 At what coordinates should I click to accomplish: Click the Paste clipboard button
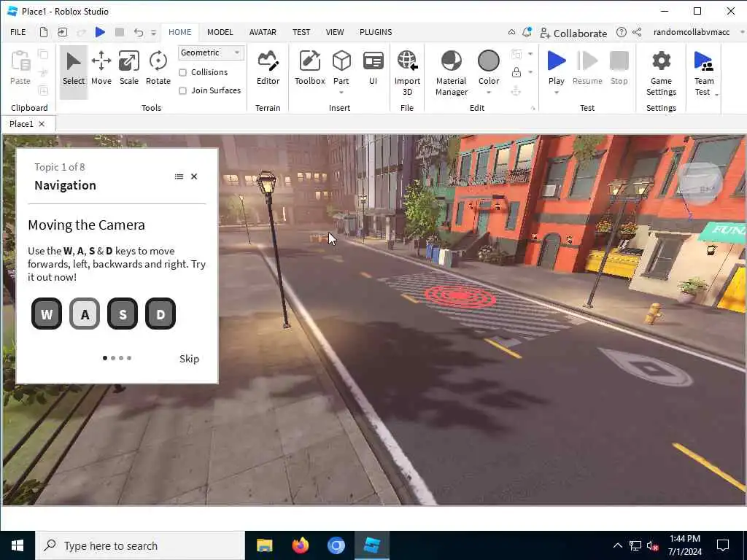[20, 69]
